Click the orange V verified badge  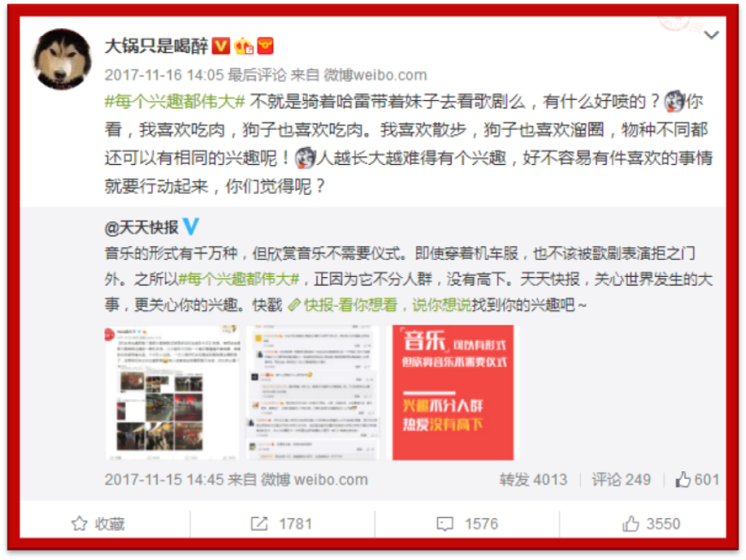click(x=221, y=46)
